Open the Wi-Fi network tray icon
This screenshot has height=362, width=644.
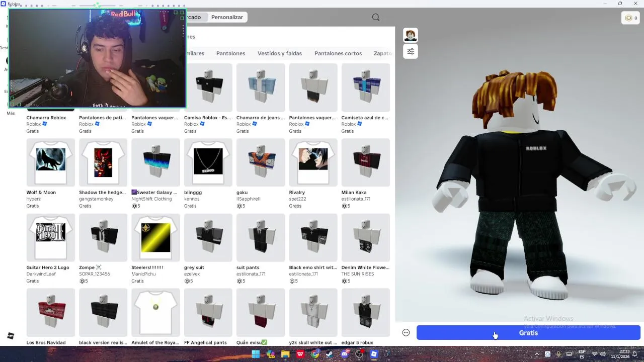pyautogui.click(x=594, y=354)
